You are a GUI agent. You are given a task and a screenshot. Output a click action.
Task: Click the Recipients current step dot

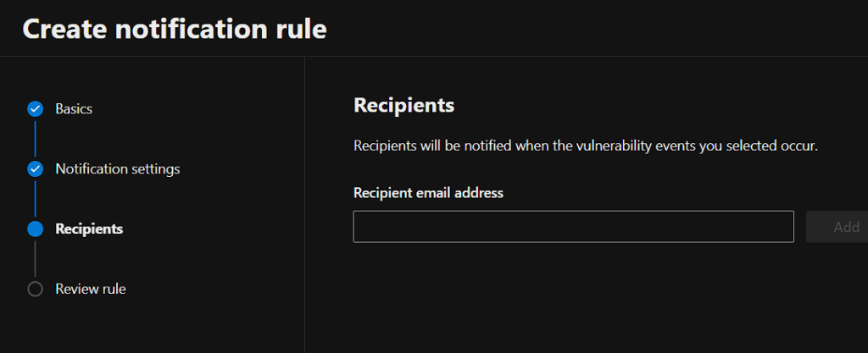click(35, 229)
